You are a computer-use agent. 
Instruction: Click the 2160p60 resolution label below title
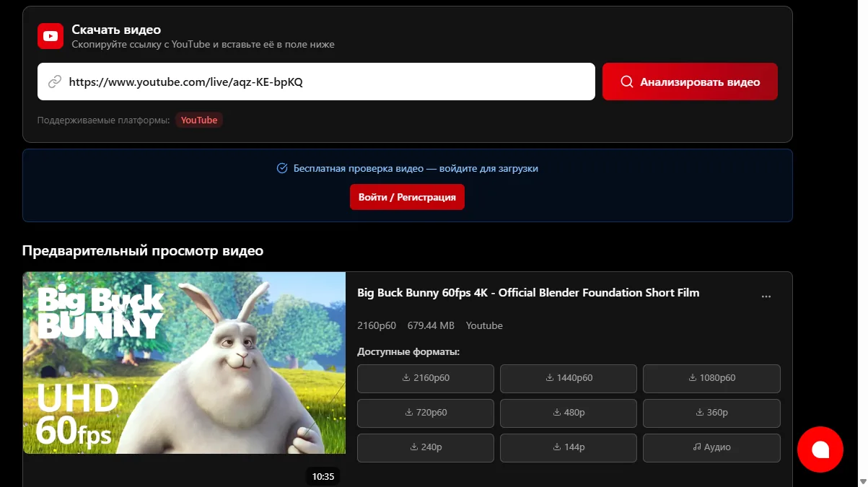coord(377,325)
